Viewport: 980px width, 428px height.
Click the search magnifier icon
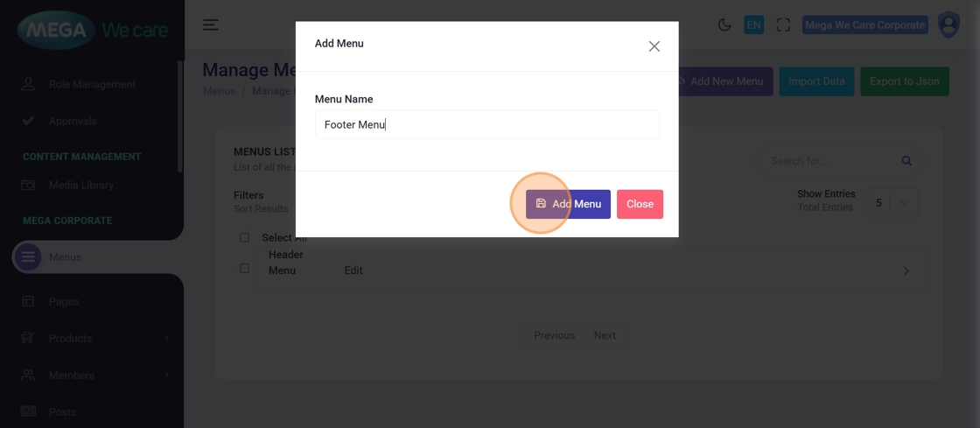pos(906,161)
